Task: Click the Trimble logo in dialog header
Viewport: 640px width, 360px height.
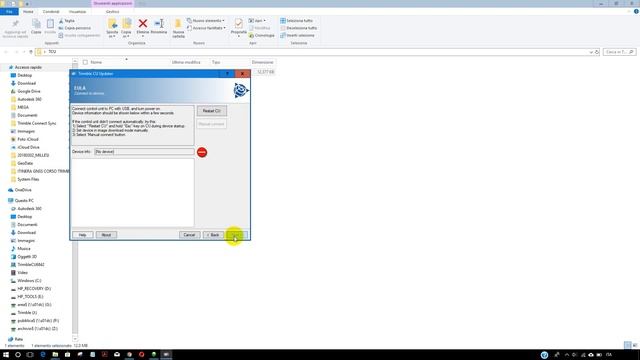Action: click(241, 90)
